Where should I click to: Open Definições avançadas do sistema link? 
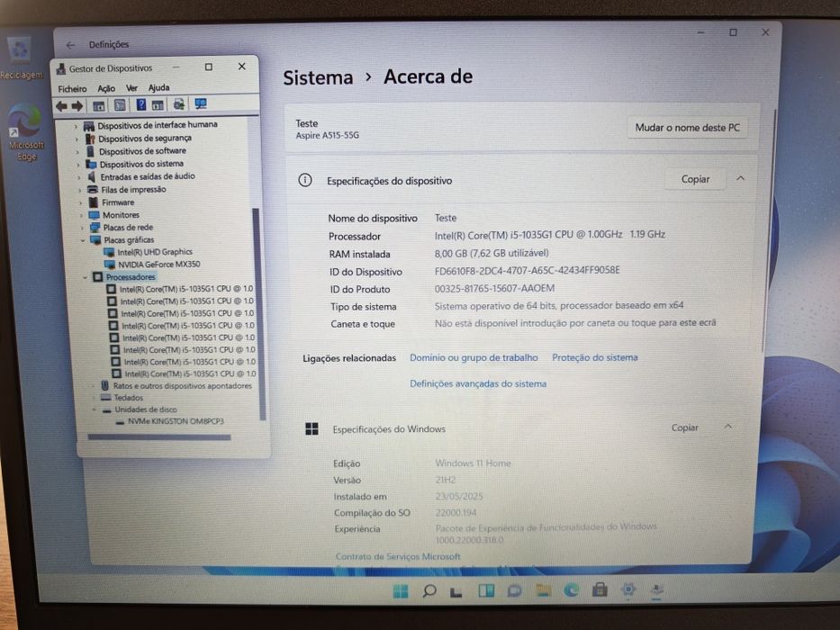478,383
